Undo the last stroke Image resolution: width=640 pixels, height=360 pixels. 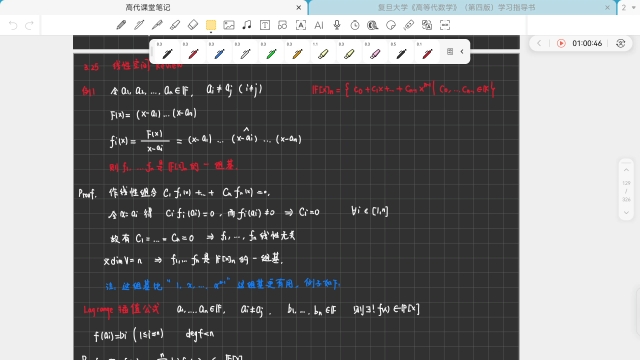tap(13, 25)
